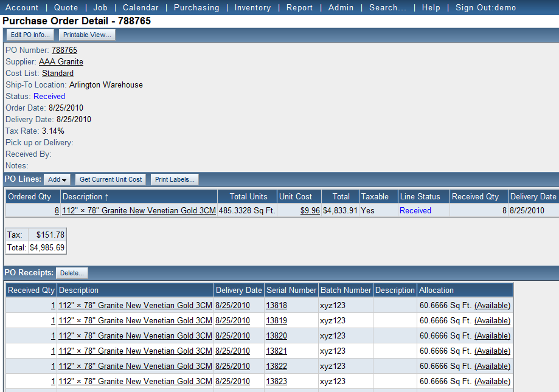Click the Received line status link
This screenshot has height=392, width=559.
click(x=415, y=211)
